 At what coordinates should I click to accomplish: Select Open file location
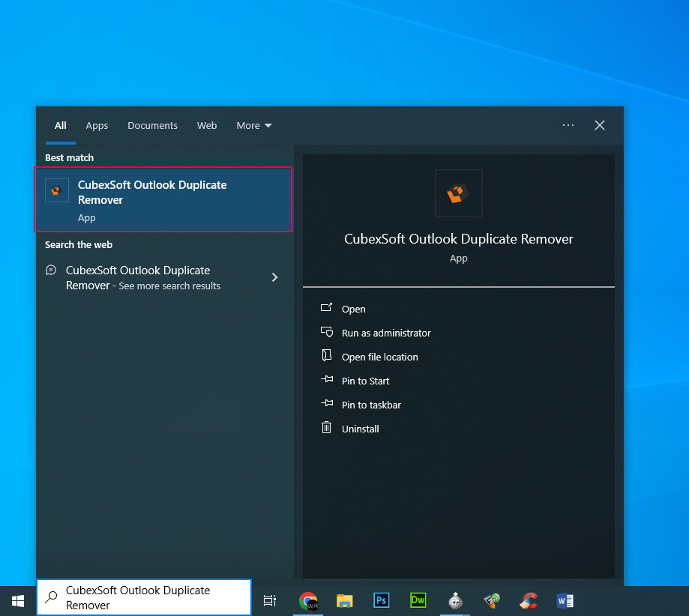tap(380, 357)
